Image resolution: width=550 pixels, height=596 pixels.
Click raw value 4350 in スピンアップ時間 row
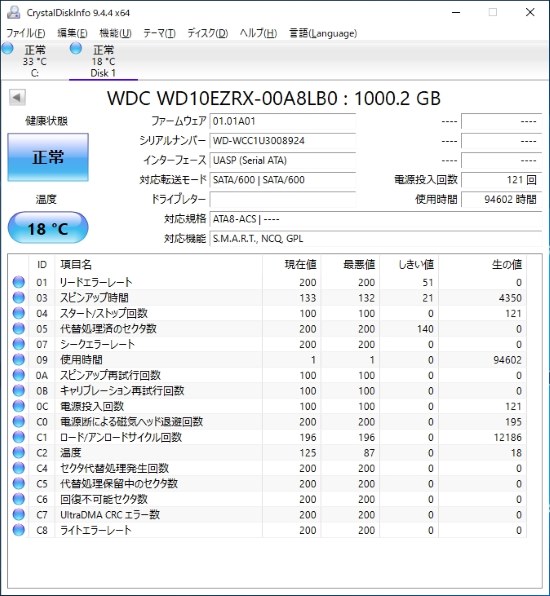click(510, 298)
